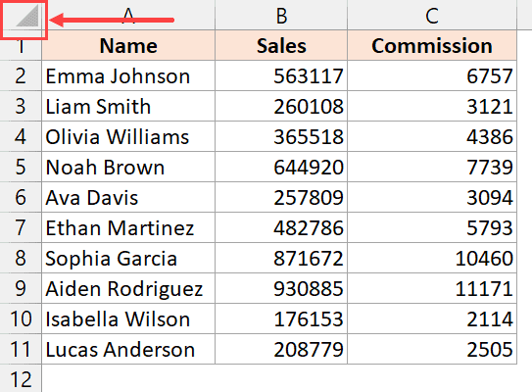Click the Commission header cell
Screen dimensions: 532x392
pyautogui.click(x=432, y=45)
